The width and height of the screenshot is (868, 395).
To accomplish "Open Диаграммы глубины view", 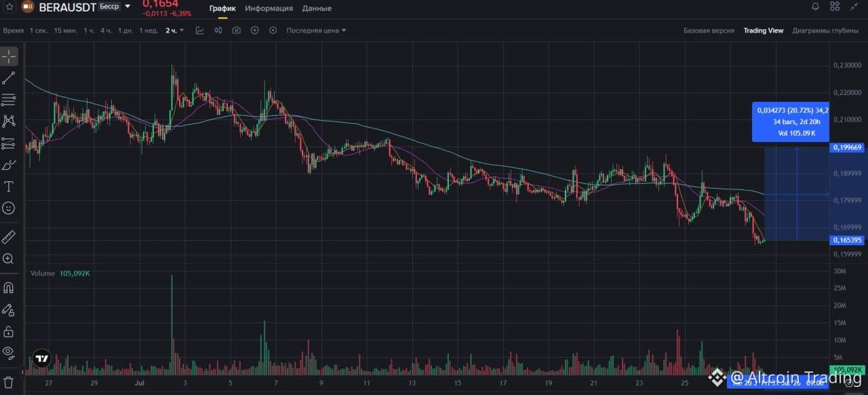I will coord(825,31).
